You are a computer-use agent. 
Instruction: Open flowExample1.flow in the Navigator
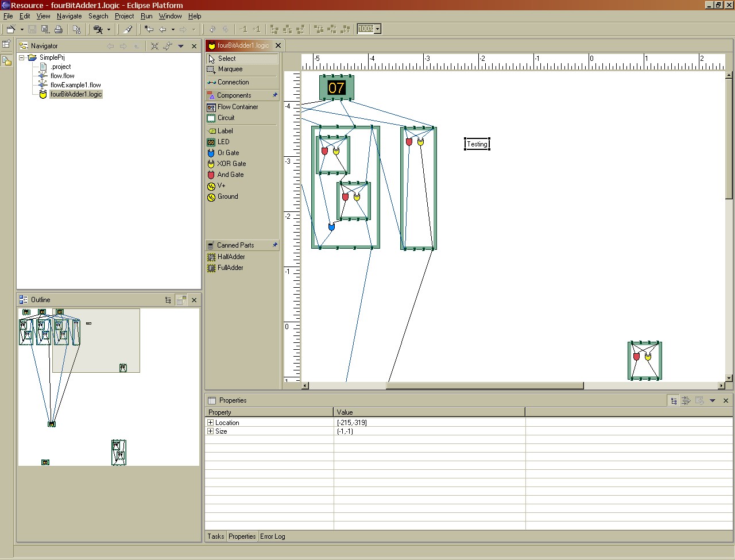(75, 85)
